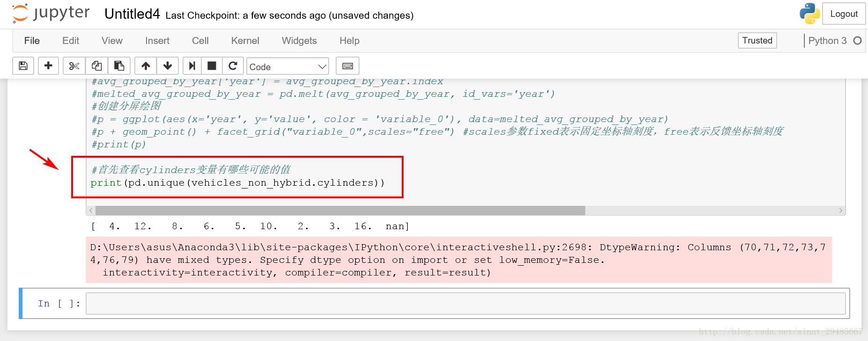
Task: Click the Trusted notebook button
Action: [x=757, y=40]
